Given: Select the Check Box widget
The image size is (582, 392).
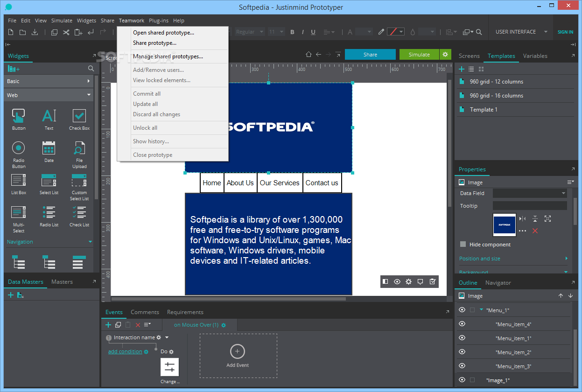Looking at the screenshot, I should click(x=79, y=119).
